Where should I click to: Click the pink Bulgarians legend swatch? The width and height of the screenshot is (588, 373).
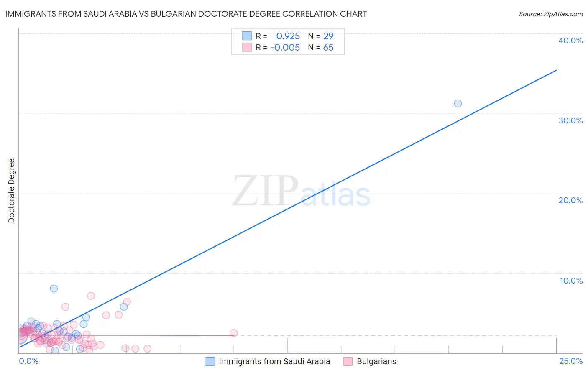[x=348, y=361]
